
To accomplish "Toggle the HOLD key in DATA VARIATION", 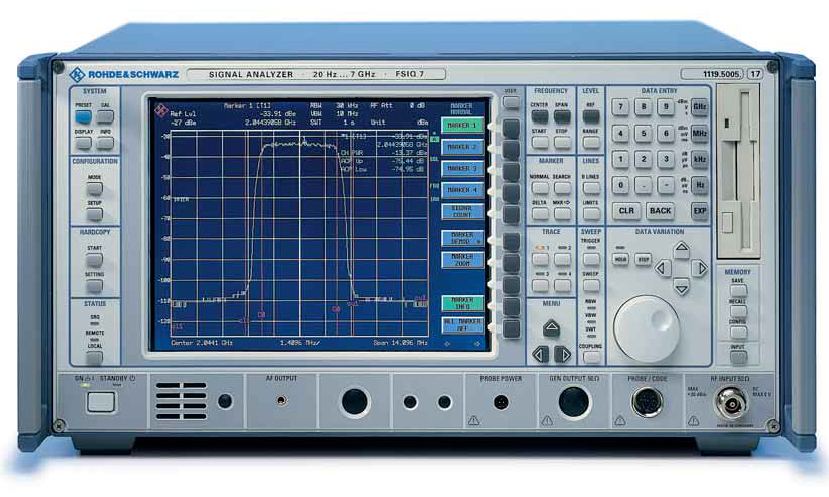I will coord(620,259).
